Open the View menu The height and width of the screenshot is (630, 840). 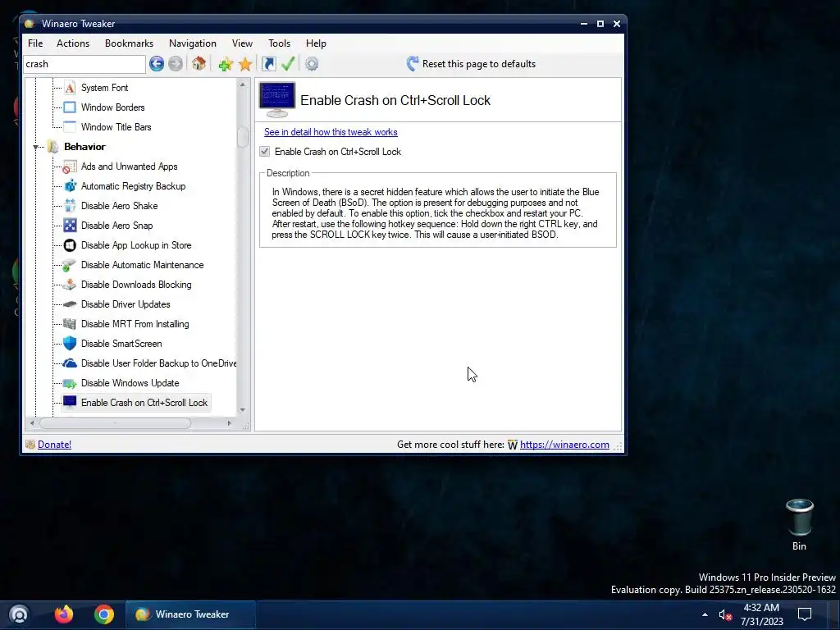click(242, 43)
